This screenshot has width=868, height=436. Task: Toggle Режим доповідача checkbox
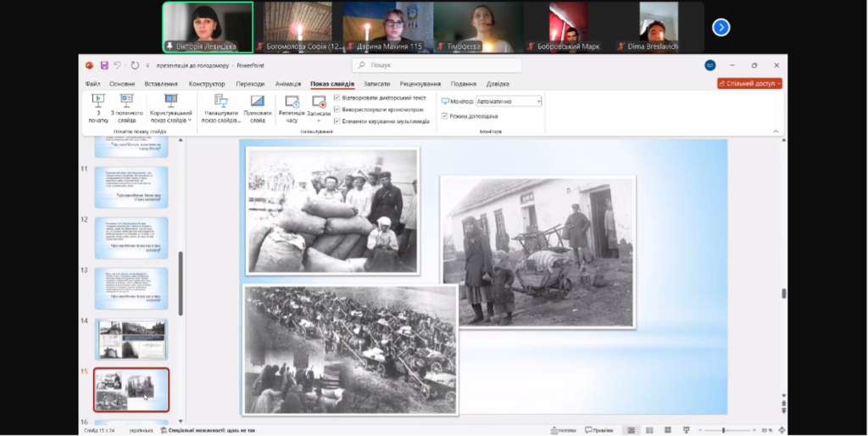point(444,116)
